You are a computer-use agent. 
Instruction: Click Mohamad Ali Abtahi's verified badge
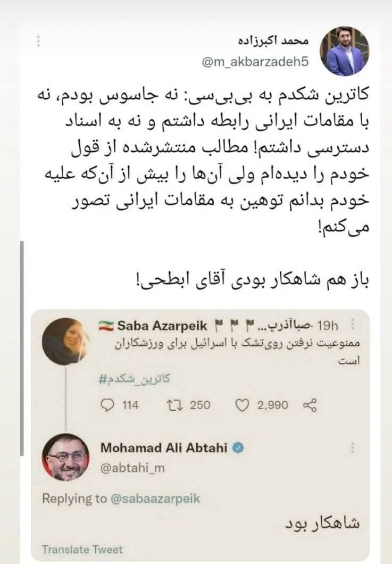coord(238,448)
